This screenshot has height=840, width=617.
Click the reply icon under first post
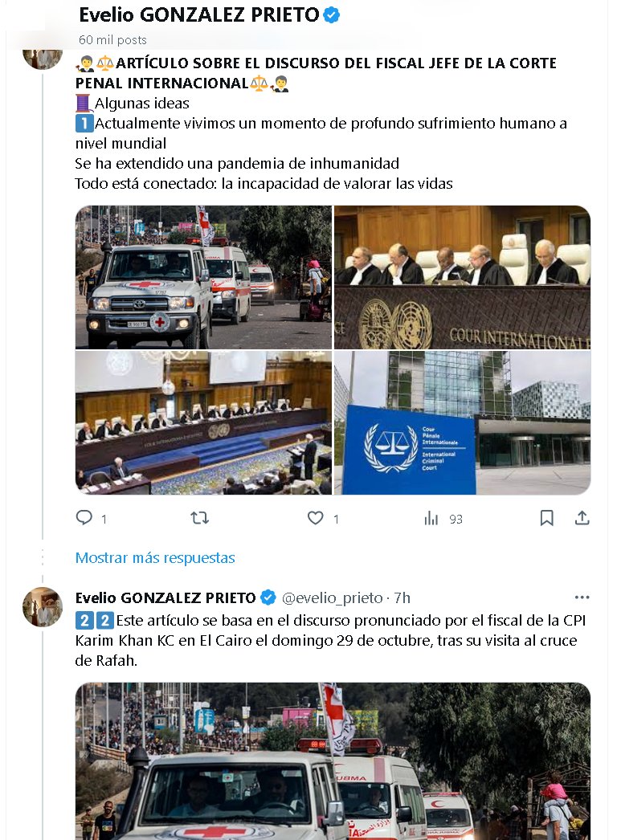(84, 517)
